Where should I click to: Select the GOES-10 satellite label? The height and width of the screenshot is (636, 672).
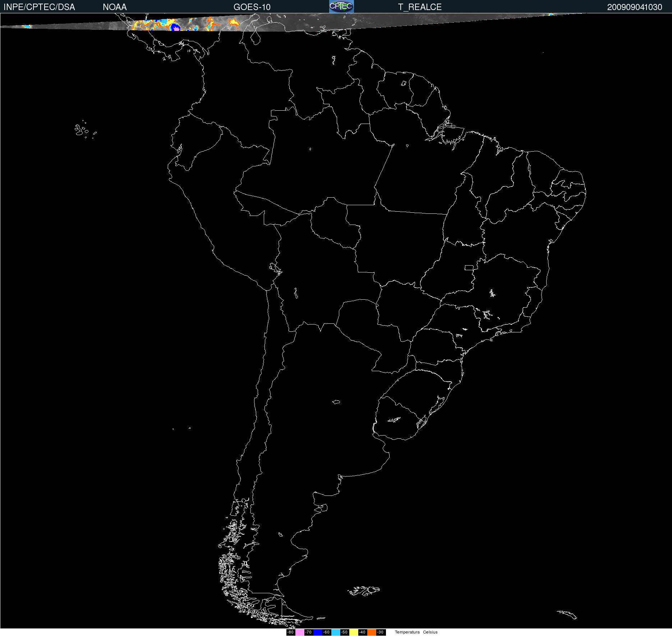[x=252, y=7]
